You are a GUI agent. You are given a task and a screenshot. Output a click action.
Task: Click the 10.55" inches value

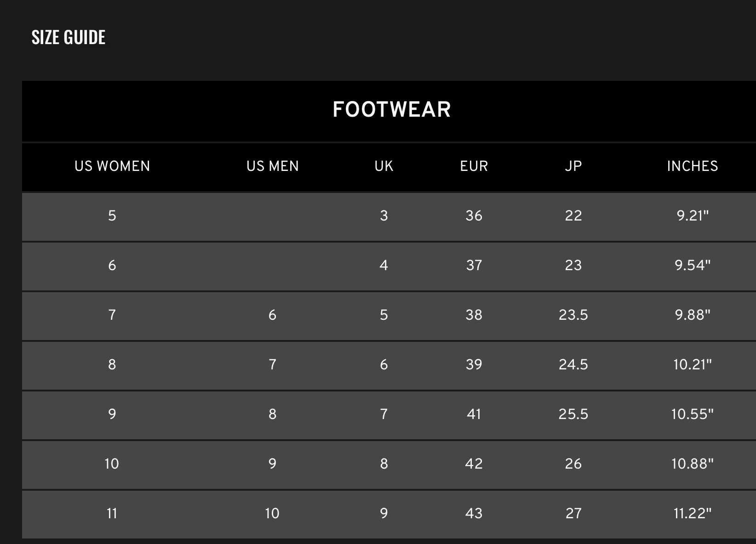pos(693,414)
